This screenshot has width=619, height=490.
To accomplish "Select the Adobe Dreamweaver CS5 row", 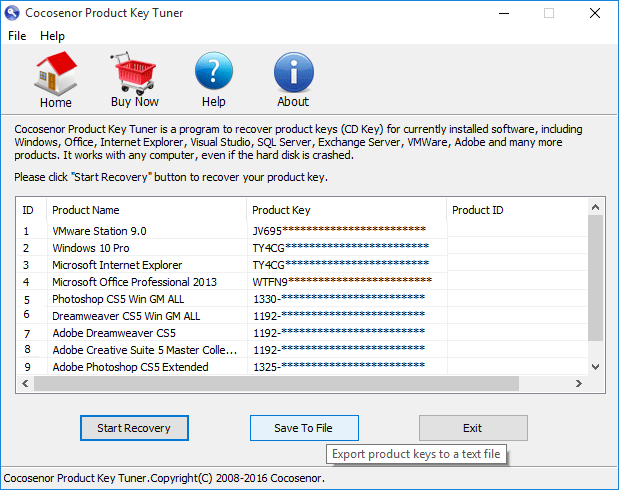I will [x=302, y=333].
